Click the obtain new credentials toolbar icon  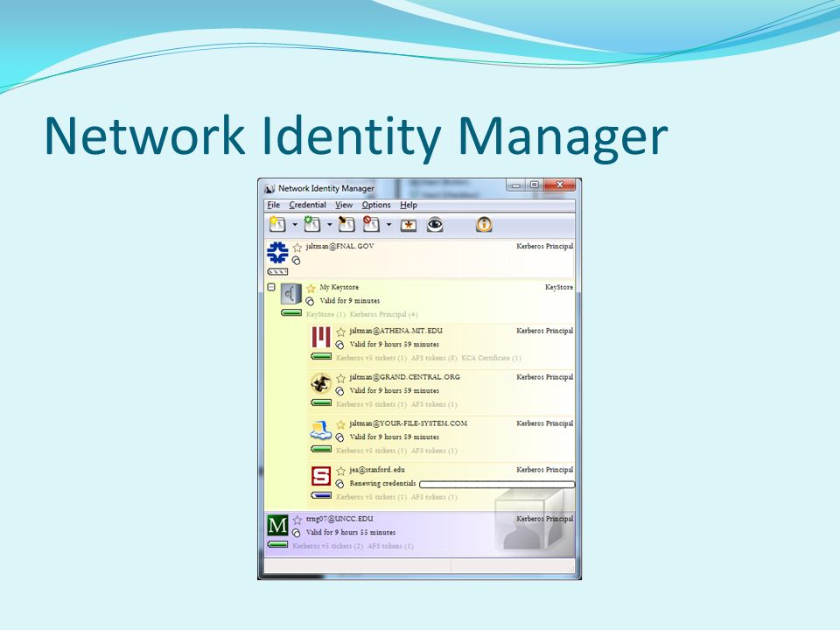pos(277,224)
